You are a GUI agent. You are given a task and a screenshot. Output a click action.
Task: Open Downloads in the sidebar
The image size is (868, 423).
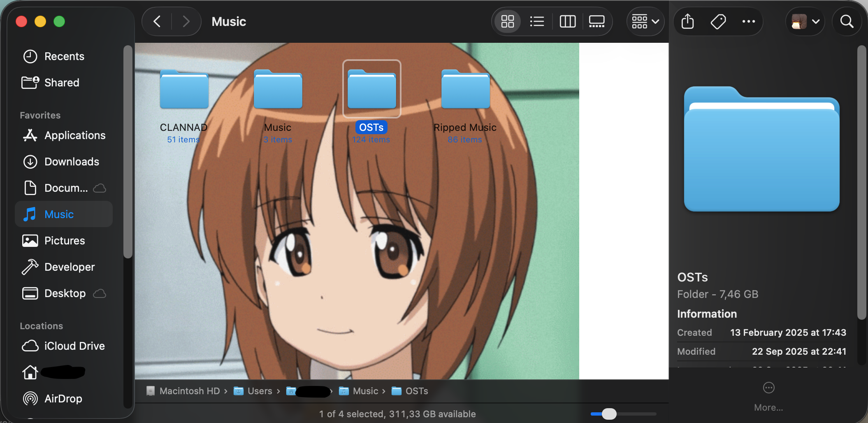64,162
